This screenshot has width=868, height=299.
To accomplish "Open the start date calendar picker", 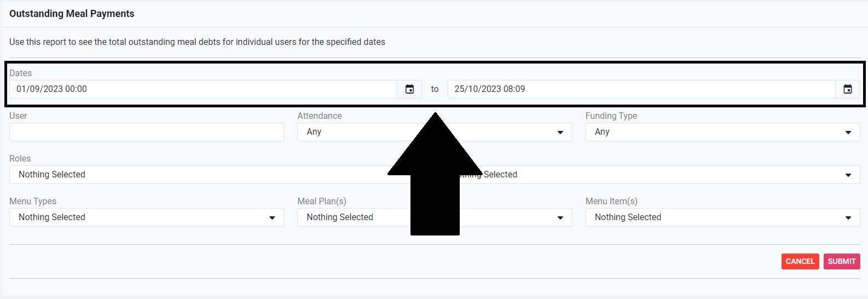I will click(x=409, y=89).
